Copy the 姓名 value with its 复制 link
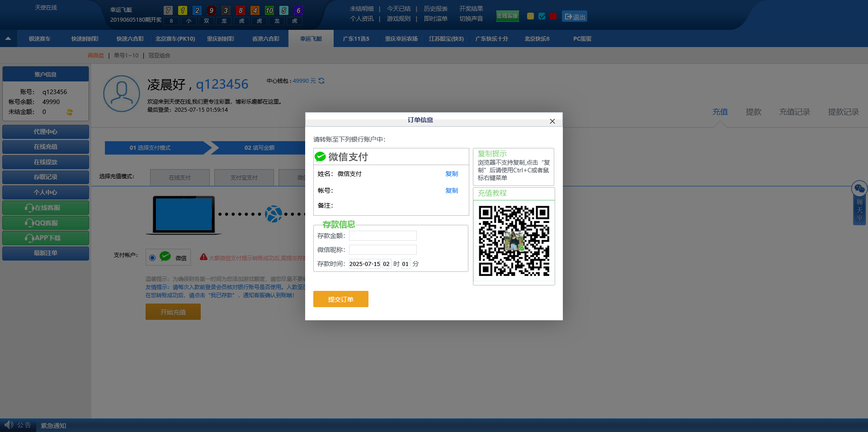This screenshot has height=432, width=868. pyautogui.click(x=452, y=174)
